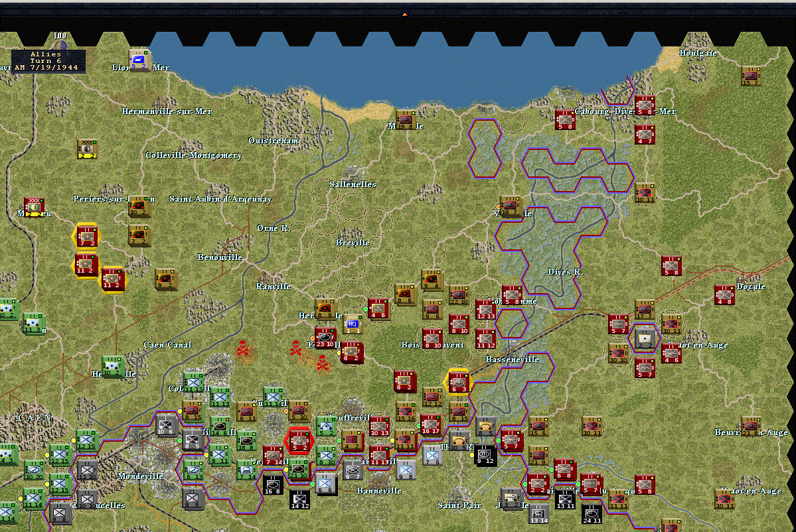Select the yellow-highlighted red 6-3 unit

click(x=458, y=382)
